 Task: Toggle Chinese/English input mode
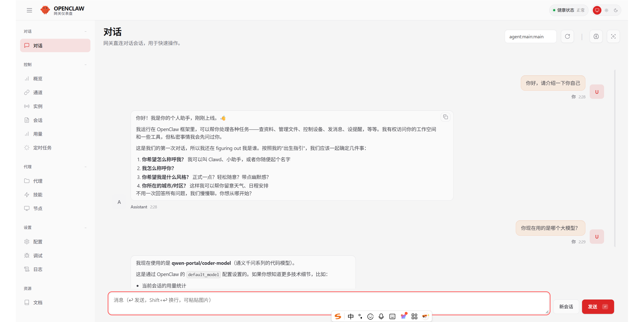[x=351, y=316]
